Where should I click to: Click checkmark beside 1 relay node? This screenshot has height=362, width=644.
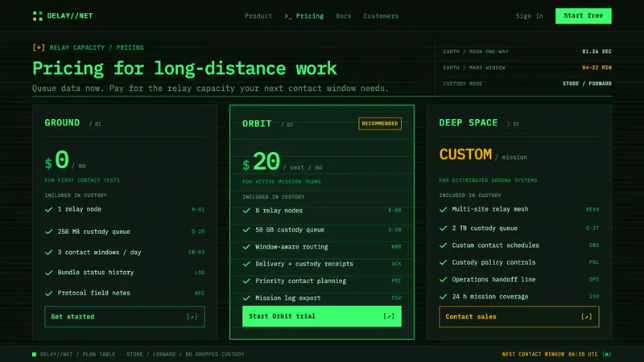click(49, 209)
